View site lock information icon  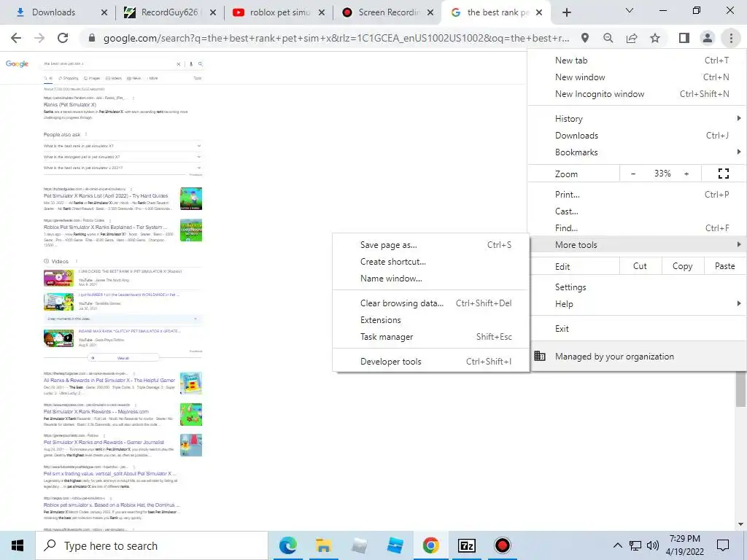92,38
